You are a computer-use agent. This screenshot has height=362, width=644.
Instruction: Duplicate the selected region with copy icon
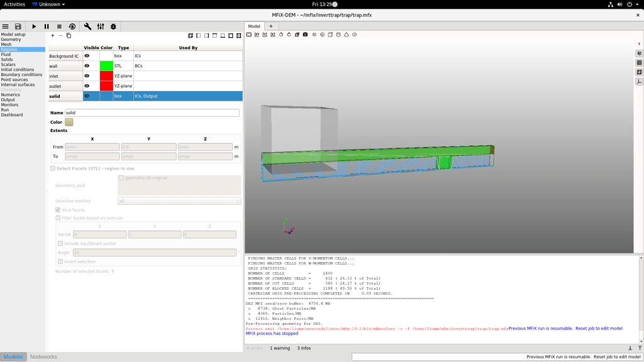coord(69,36)
